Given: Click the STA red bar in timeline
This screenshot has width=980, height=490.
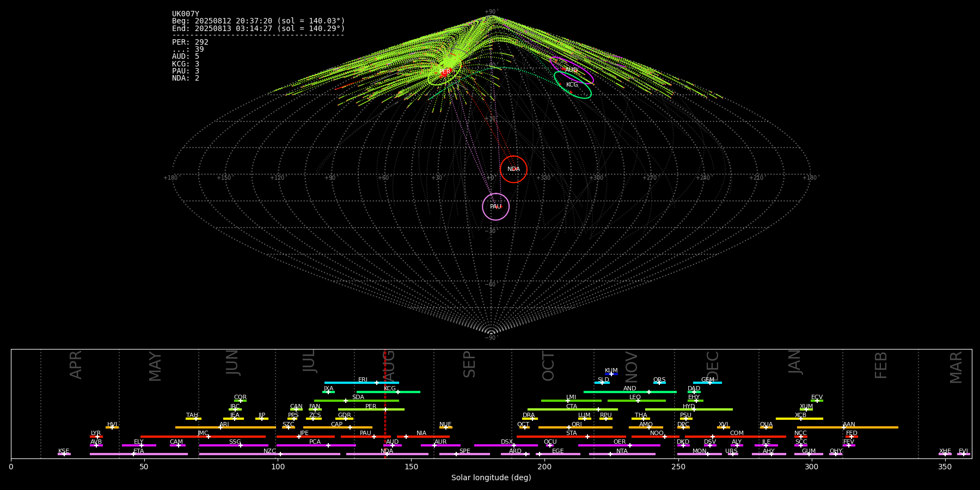Looking at the screenshot, I should tap(571, 436).
